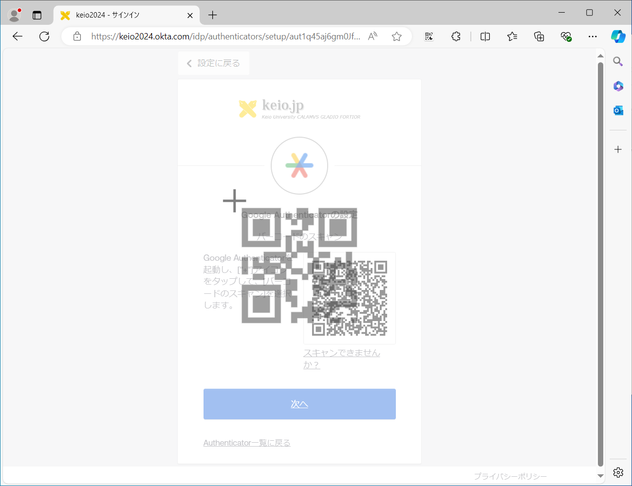
Task: Add a new app to sidebar
Action: [618, 149]
